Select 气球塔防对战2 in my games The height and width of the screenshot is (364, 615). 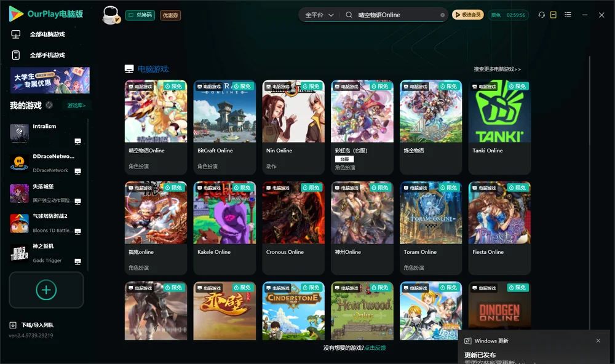(x=46, y=223)
